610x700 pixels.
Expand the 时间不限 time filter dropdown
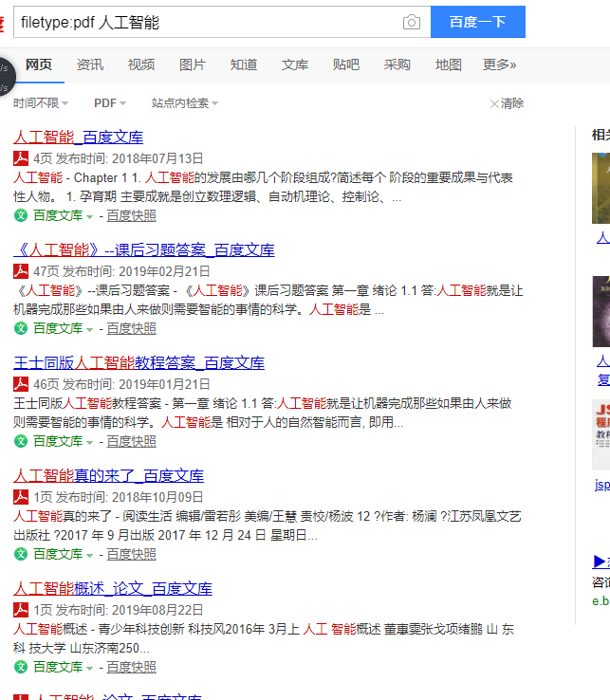click(41, 103)
